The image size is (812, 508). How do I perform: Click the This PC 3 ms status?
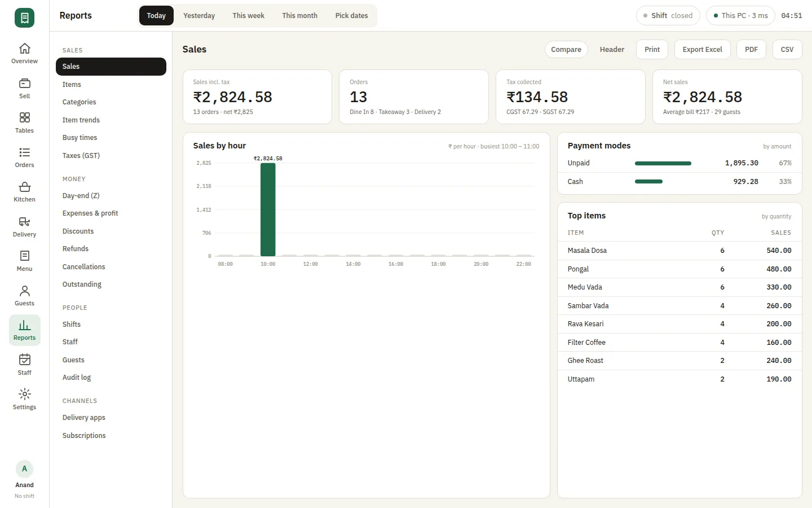click(x=740, y=16)
